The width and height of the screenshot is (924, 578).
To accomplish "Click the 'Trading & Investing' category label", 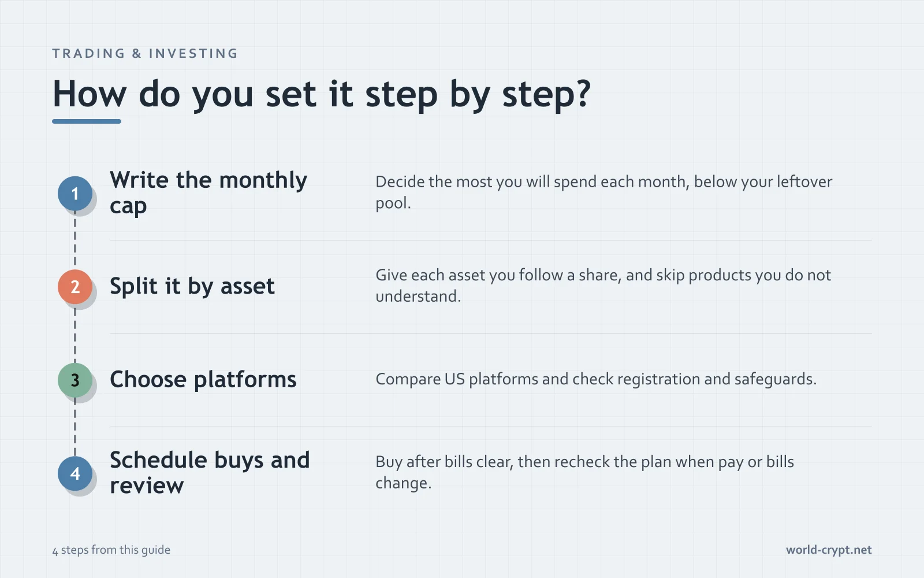I will point(145,53).
